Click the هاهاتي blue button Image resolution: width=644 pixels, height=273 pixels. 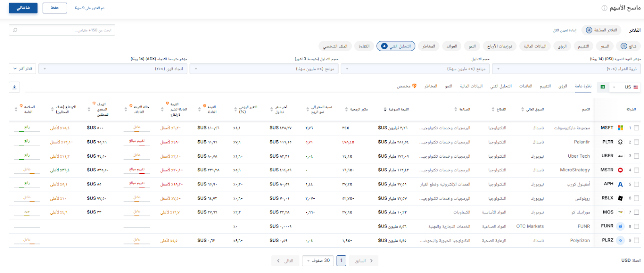(x=23, y=8)
